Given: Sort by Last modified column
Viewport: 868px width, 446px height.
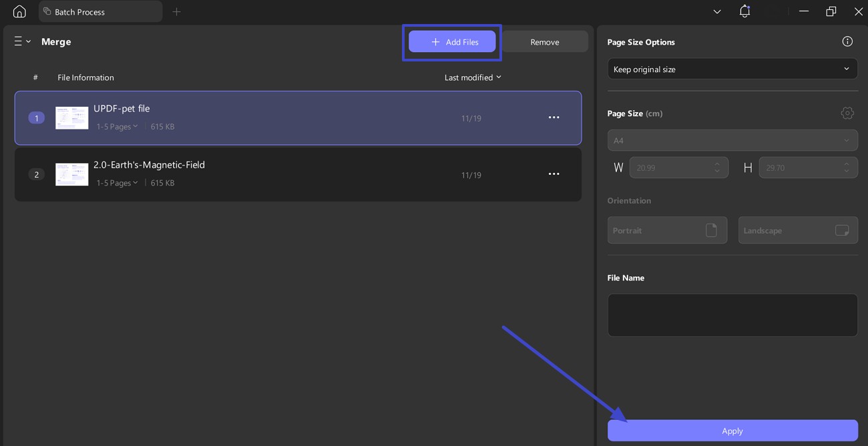Looking at the screenshot, I should (473, 77).
